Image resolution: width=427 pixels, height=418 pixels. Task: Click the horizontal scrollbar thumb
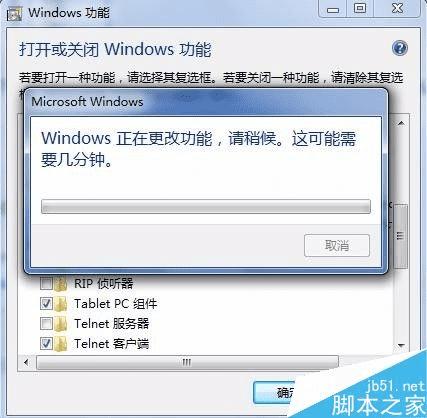(187, 362)
